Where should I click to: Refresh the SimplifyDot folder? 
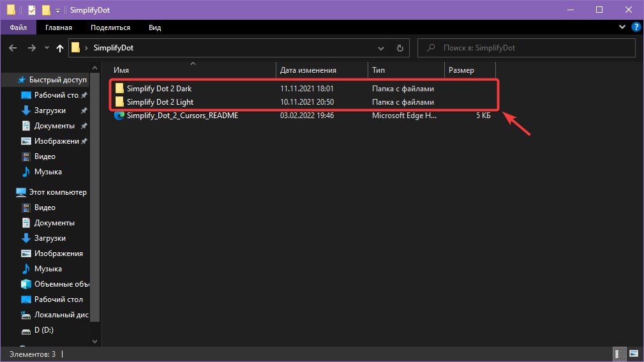[400, 48]
